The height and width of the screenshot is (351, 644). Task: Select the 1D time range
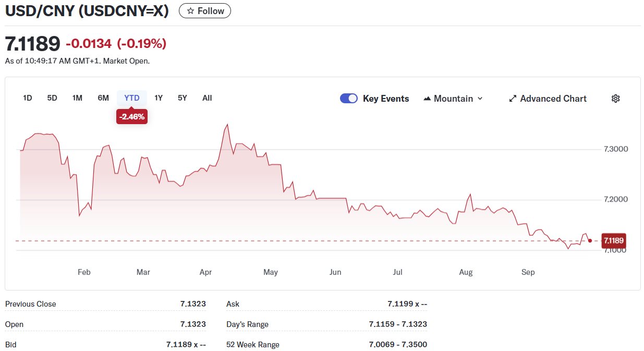[x=28, y=98]
